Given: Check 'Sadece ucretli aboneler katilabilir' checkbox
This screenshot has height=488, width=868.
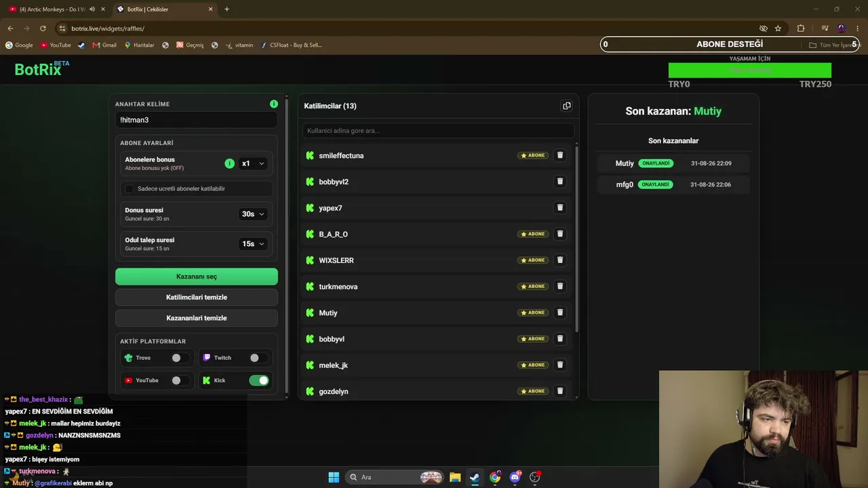Looking at the screenshot, I should tap(130, 188).
